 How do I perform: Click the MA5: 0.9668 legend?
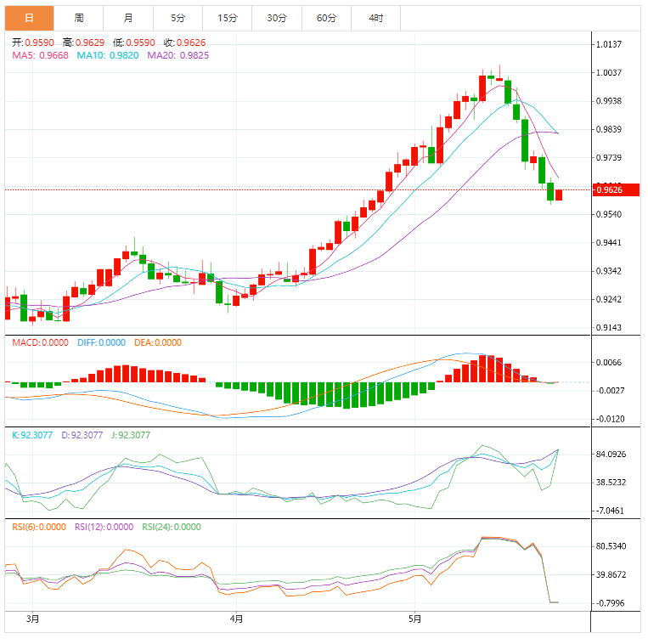[40, 55]
